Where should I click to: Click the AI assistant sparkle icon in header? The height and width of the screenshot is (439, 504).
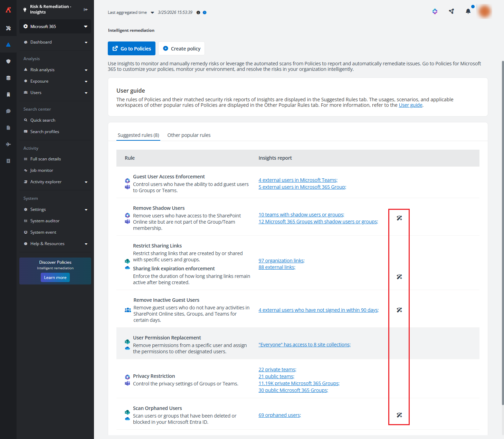(x=435, y=11)
